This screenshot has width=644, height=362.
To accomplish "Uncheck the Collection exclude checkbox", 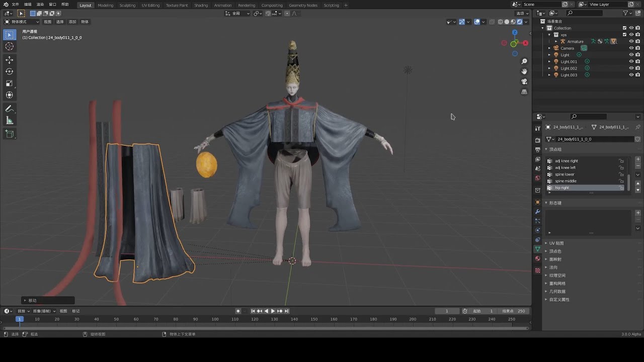I will pos(624,28).
